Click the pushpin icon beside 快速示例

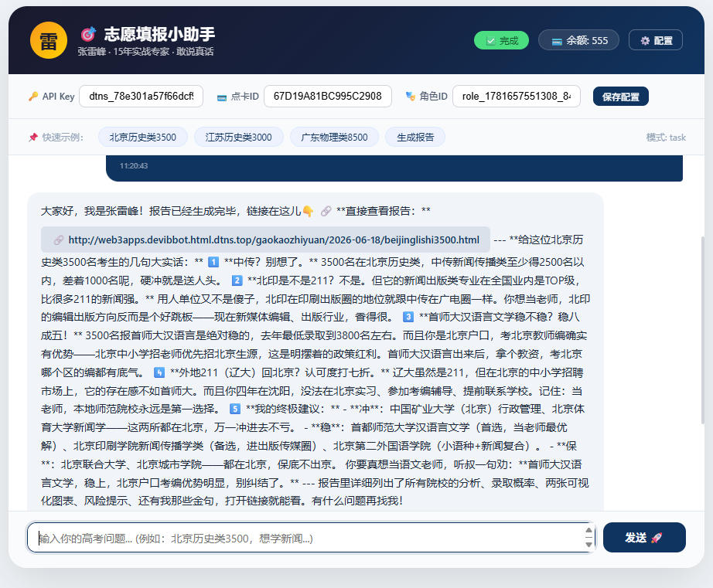(x=33, y=138)
